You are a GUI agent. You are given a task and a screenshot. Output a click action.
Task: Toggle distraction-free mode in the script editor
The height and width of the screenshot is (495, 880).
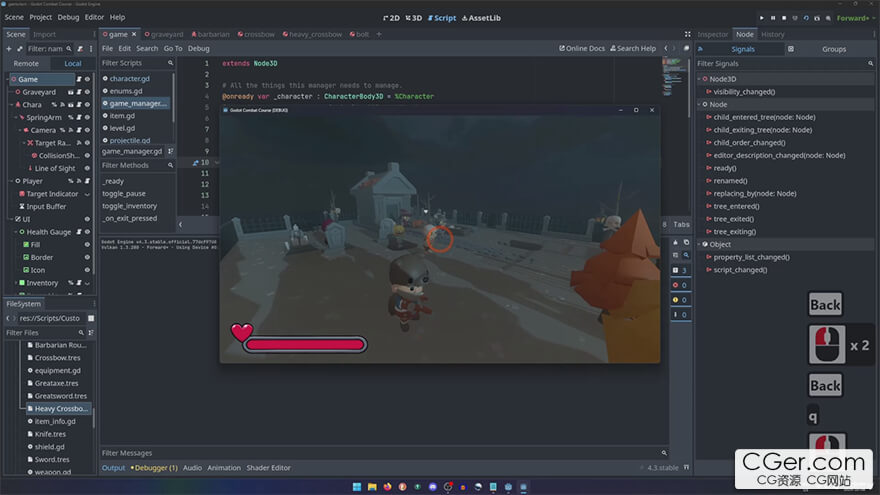tap(688, 34)
